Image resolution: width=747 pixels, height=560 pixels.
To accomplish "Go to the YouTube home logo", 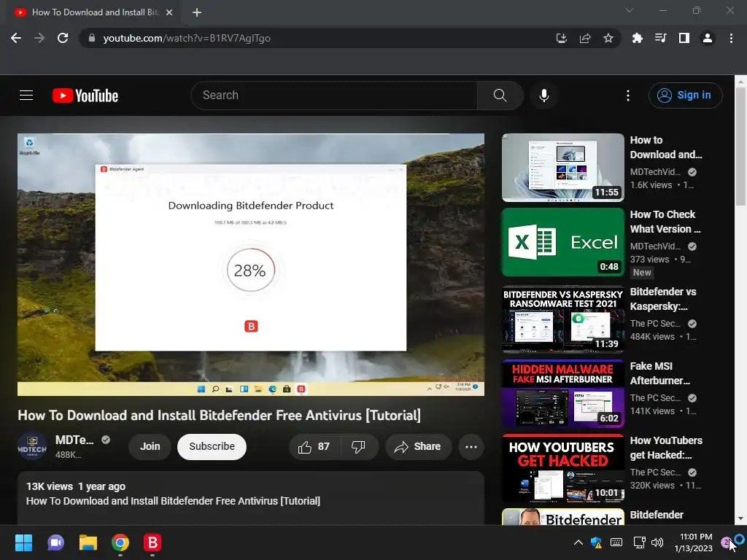I will [85, 96].
